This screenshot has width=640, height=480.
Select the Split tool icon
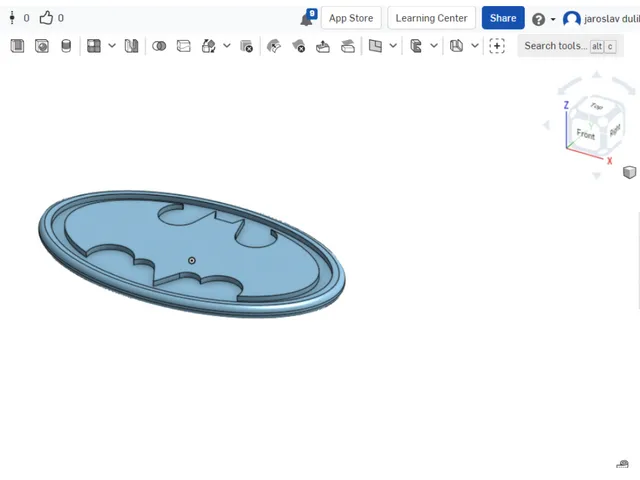184,46
